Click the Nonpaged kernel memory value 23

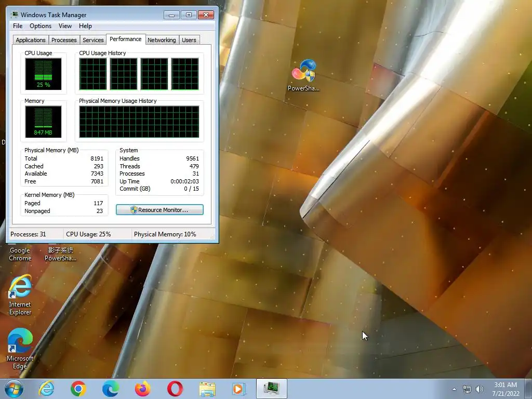(x=99, y=211)
